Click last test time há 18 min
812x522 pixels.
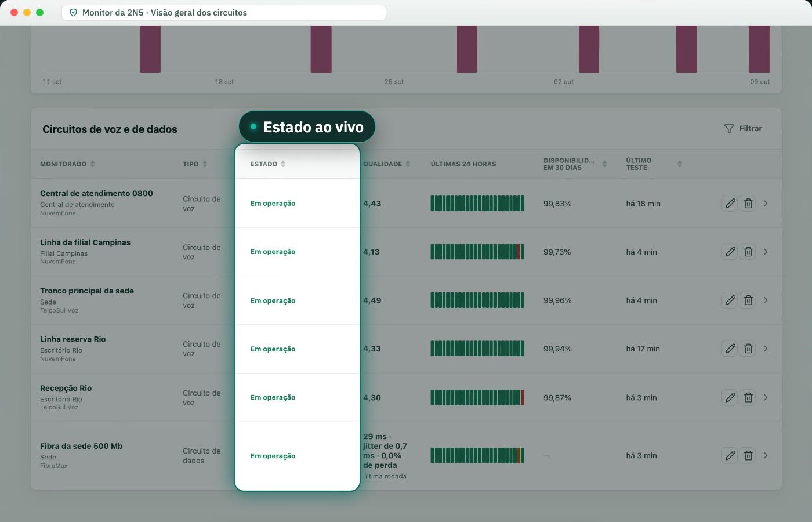tap(643, 204)
